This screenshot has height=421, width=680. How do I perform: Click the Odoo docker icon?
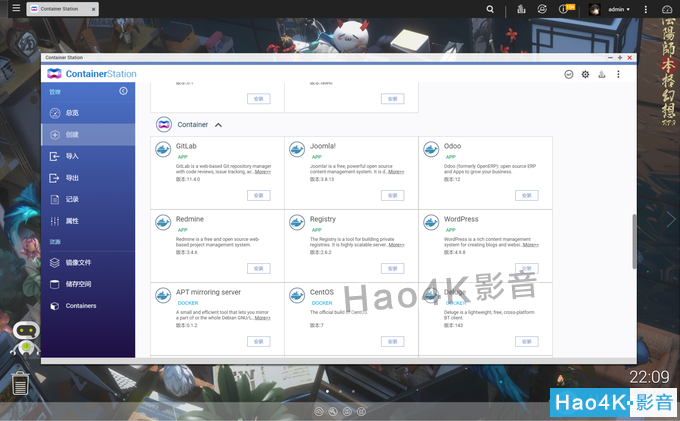click(431, 150)
